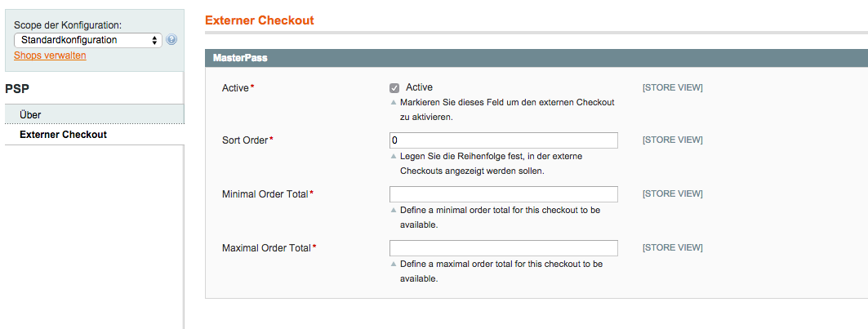
Task: Click the hint triangle below the Minimal Order Total field
Action: click(394, 211)
